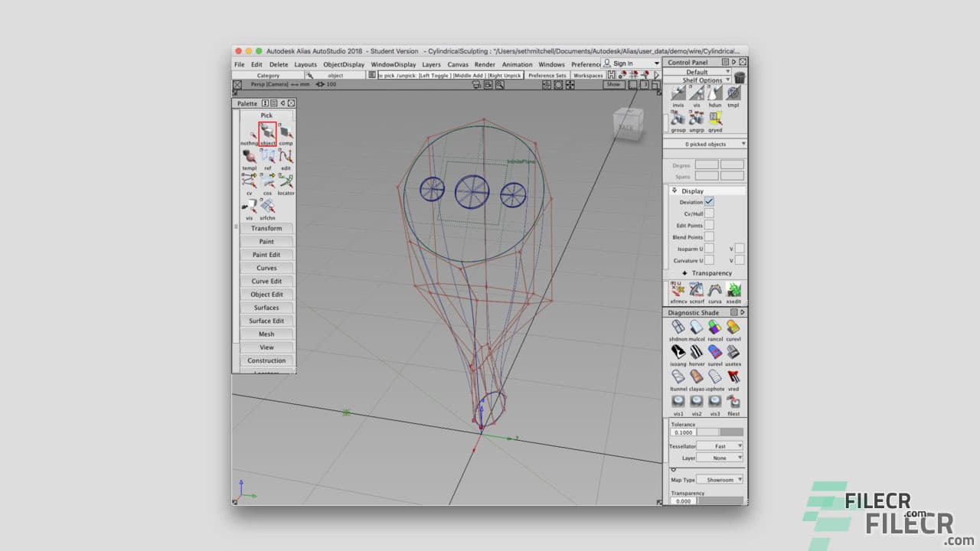Choose the Pick component tool

pos(285,132)
